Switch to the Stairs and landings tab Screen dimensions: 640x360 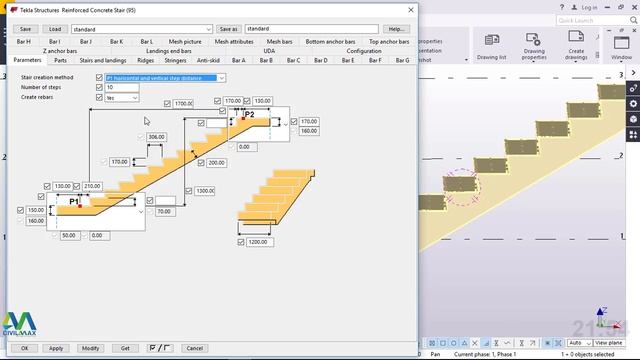(103, 60)
